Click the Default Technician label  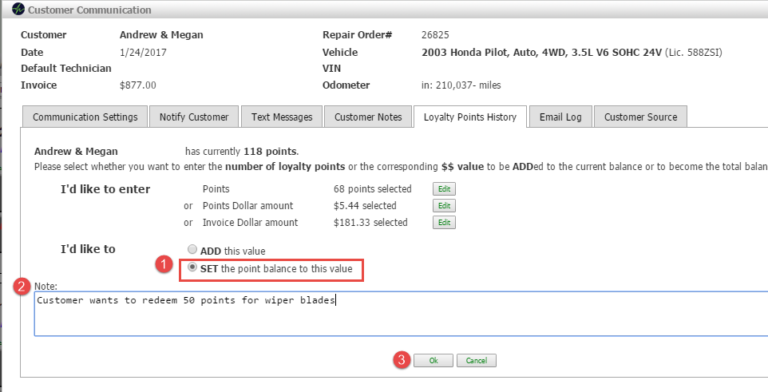point(66,68)
